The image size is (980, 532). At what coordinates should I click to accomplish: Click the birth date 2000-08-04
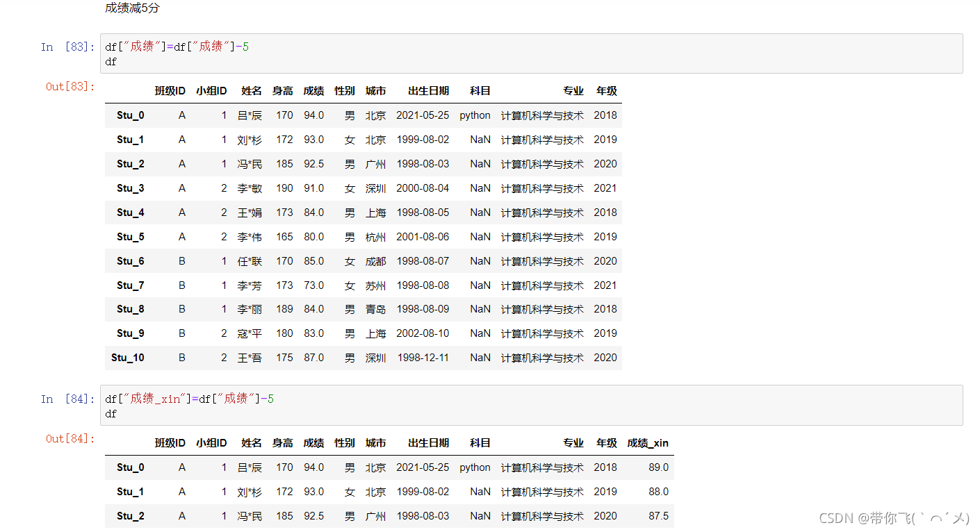[x=423, y=188]
